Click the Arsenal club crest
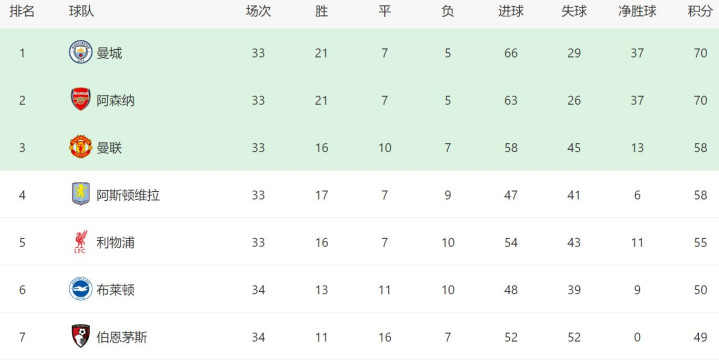Image resolution: width=719 pixels, height=360 pixels. 81,99
